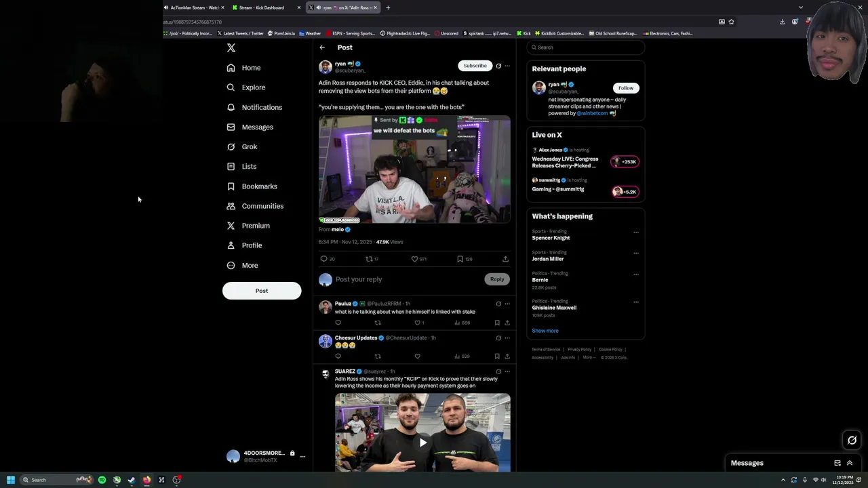Open a new browser tab
868x488 pixels.
(388, 7)
